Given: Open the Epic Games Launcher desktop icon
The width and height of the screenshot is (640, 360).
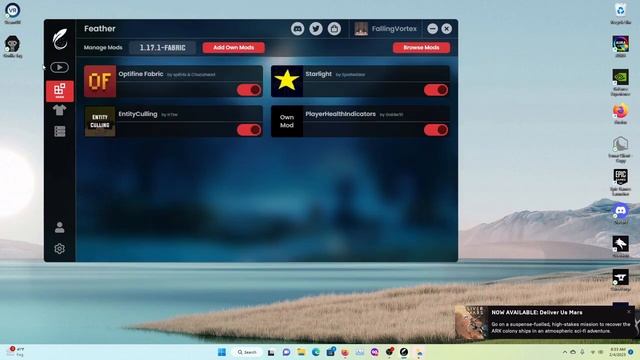Looking at the screenshot, I should (x=620, y=182).
